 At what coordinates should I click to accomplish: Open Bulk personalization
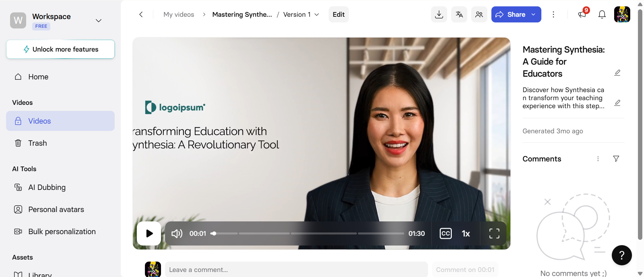[60, 231]
